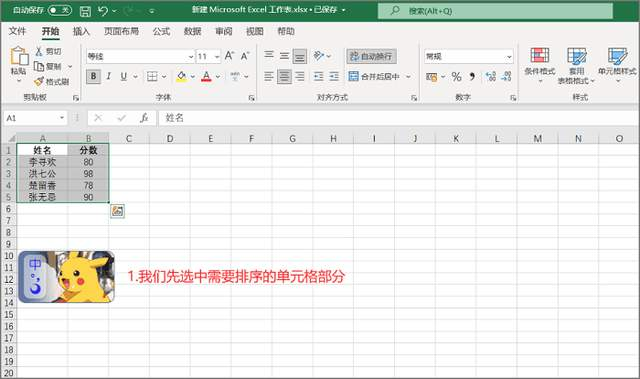
Task: Open the font name dropdown
Action: point(190,56)
